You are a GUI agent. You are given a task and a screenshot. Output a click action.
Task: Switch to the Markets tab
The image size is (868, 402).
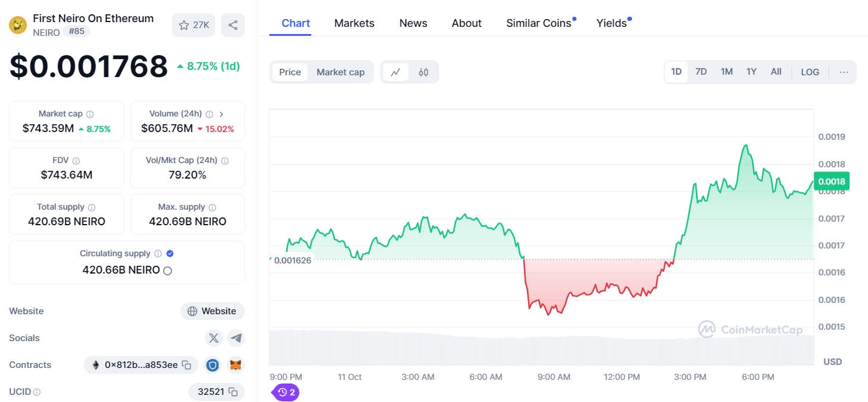tap(354, 23)
